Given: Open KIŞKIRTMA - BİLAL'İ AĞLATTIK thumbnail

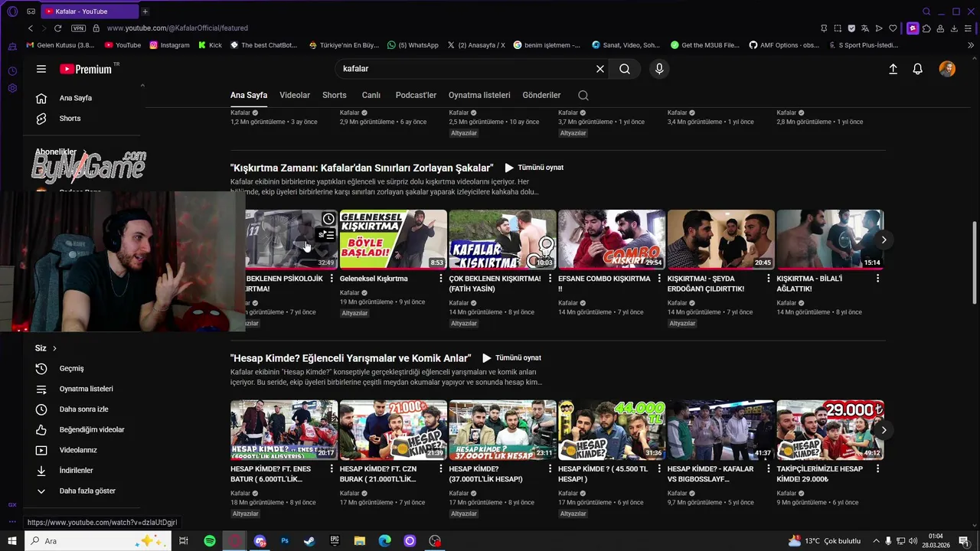Looking at the screenshot, I should (830, 240).
